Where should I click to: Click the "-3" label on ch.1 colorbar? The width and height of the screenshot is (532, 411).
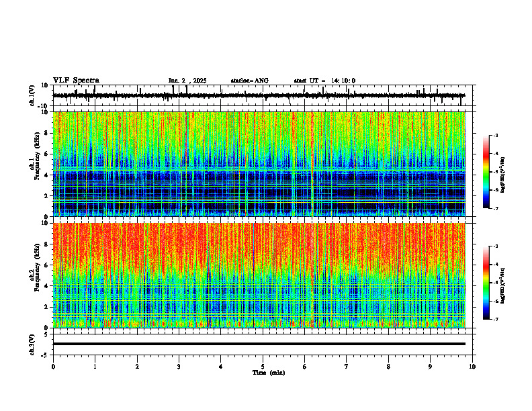[496, 136]
